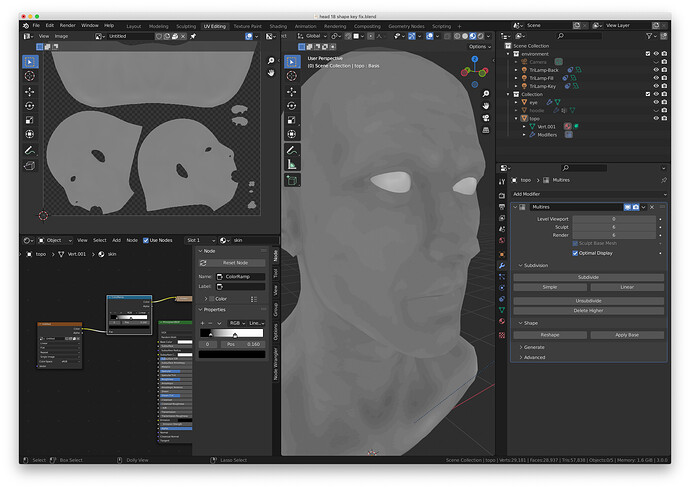Select the Transform tool in 3D viewport
This screenshot has height=488, width=690.
tap(291, 134)
